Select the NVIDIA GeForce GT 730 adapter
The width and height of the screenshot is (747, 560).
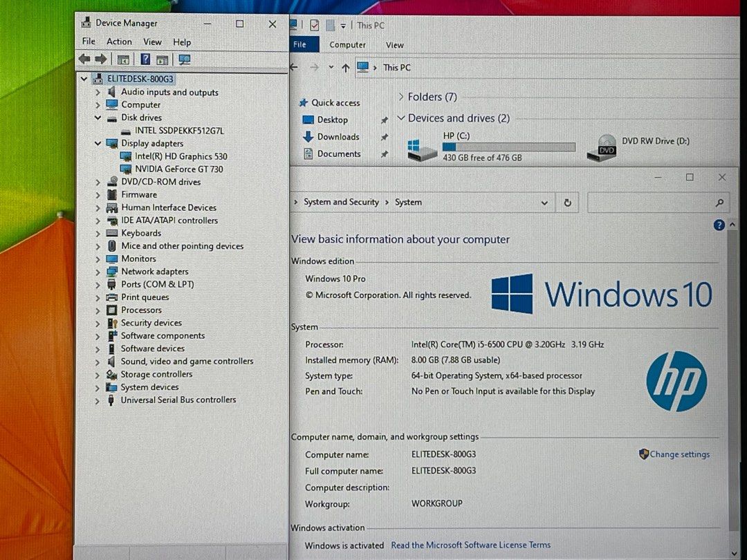(178, 169)
